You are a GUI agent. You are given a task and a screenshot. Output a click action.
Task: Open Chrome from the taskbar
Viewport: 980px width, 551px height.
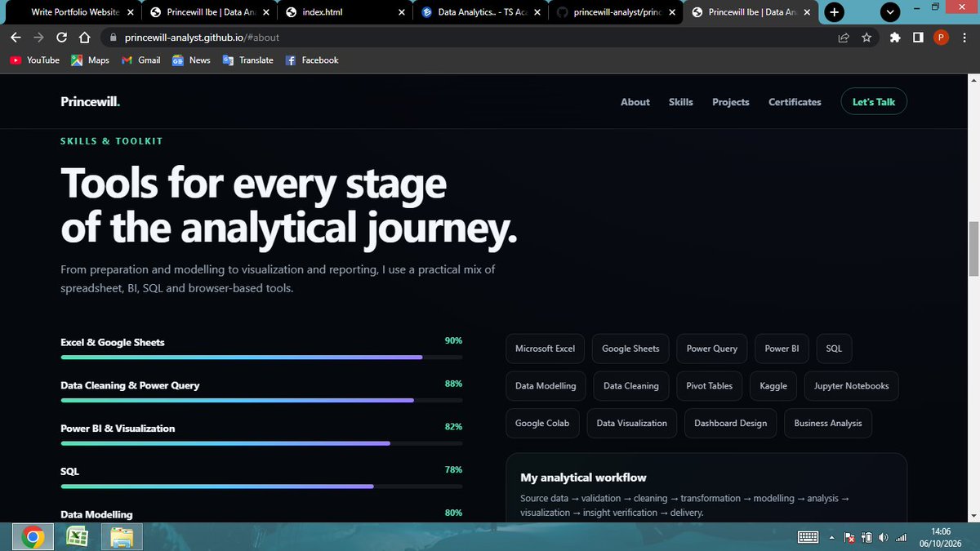click(33, 537)
